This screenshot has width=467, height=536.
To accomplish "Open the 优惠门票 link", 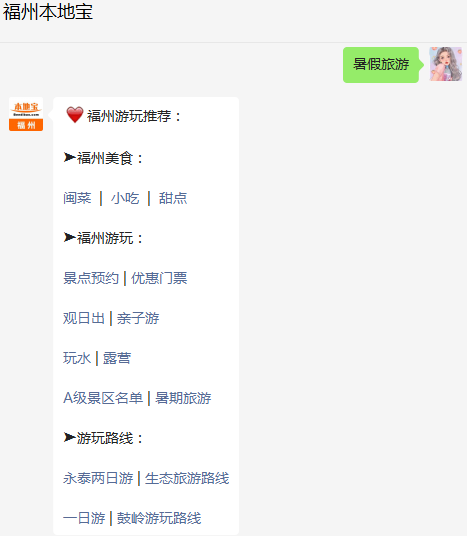I will coord(159,278).
